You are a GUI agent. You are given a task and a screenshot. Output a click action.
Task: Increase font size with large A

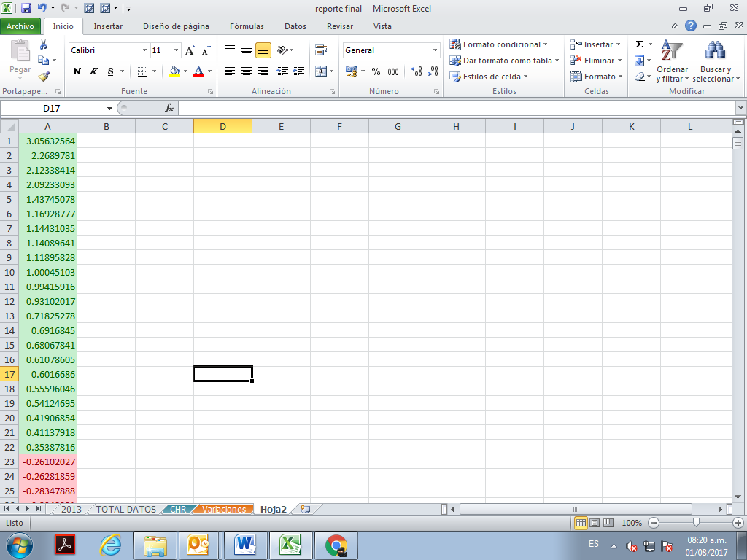[x=190, y=50]
